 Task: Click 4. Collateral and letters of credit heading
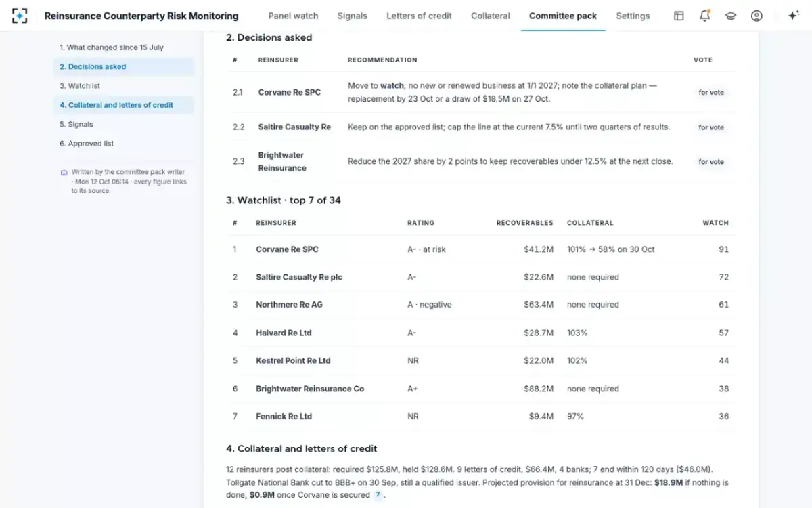(x=302, y=448)
